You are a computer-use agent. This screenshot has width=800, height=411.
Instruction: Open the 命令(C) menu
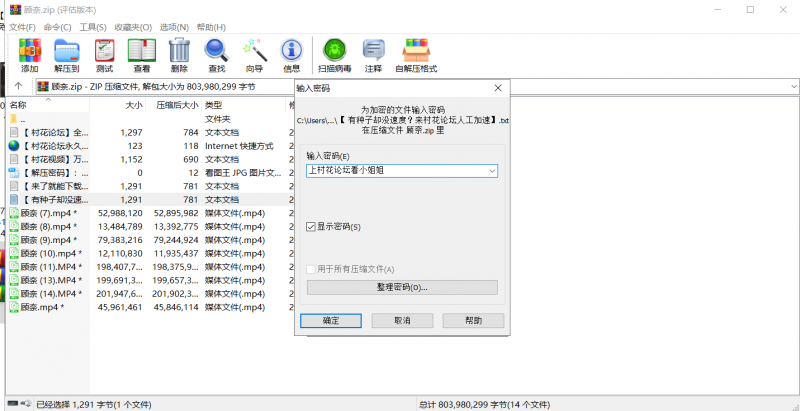(58, 27)
